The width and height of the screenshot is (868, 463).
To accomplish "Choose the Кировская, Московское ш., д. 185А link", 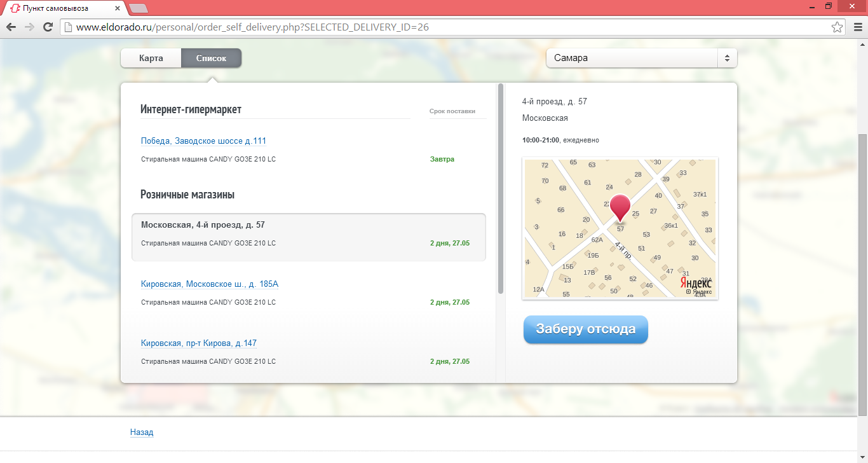I will pos(210,284).
